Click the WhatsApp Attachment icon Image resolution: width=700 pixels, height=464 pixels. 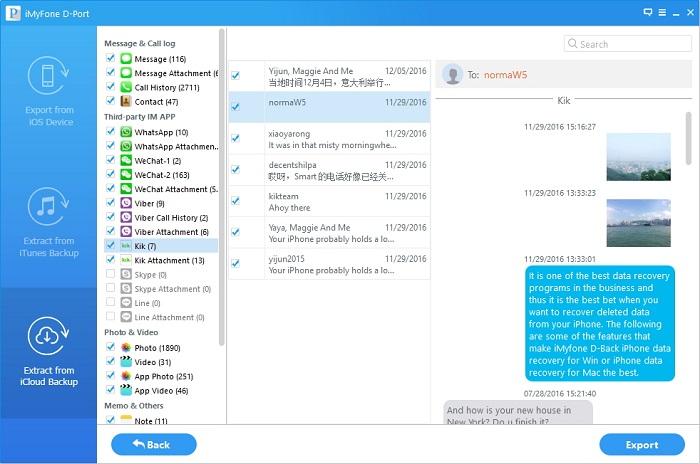click(126, 146)
